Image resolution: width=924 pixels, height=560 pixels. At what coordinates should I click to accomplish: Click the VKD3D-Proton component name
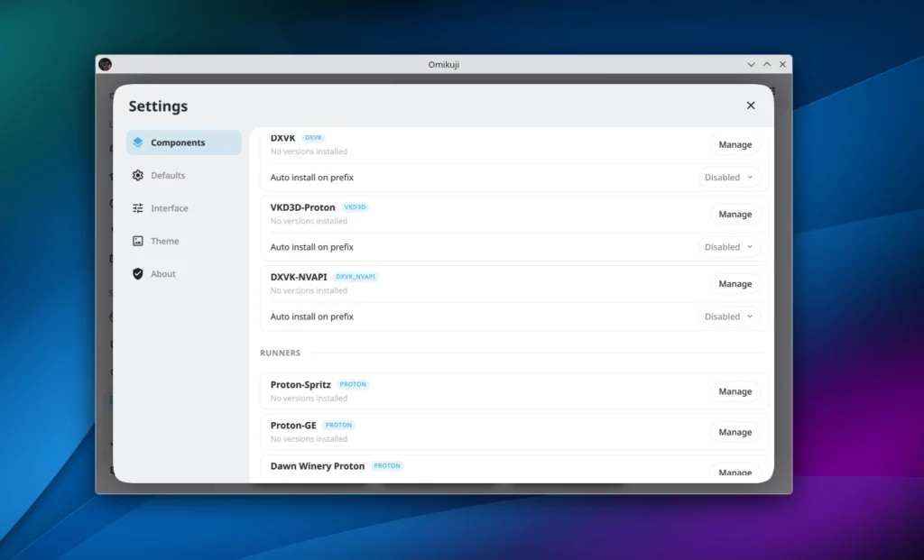tap(303, 207)
